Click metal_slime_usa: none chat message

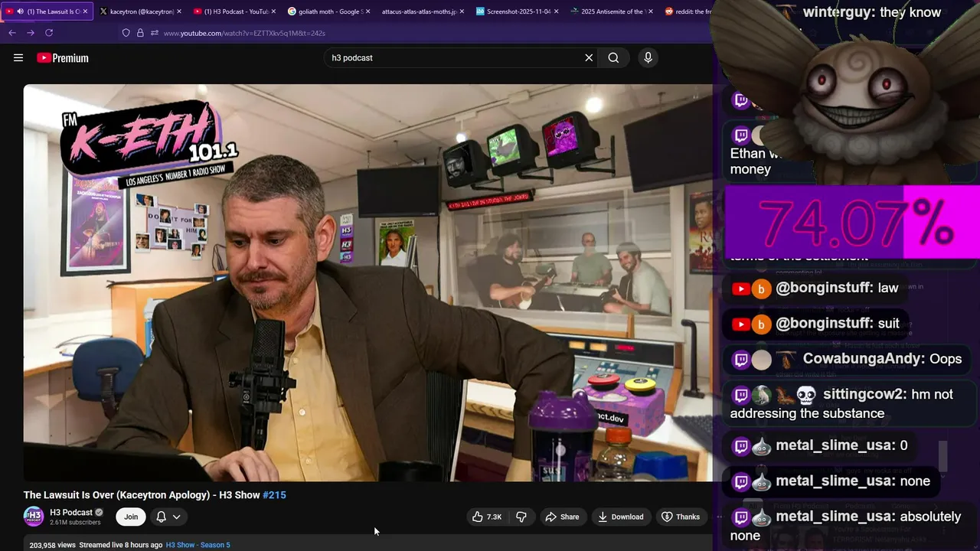click(831, 481)
